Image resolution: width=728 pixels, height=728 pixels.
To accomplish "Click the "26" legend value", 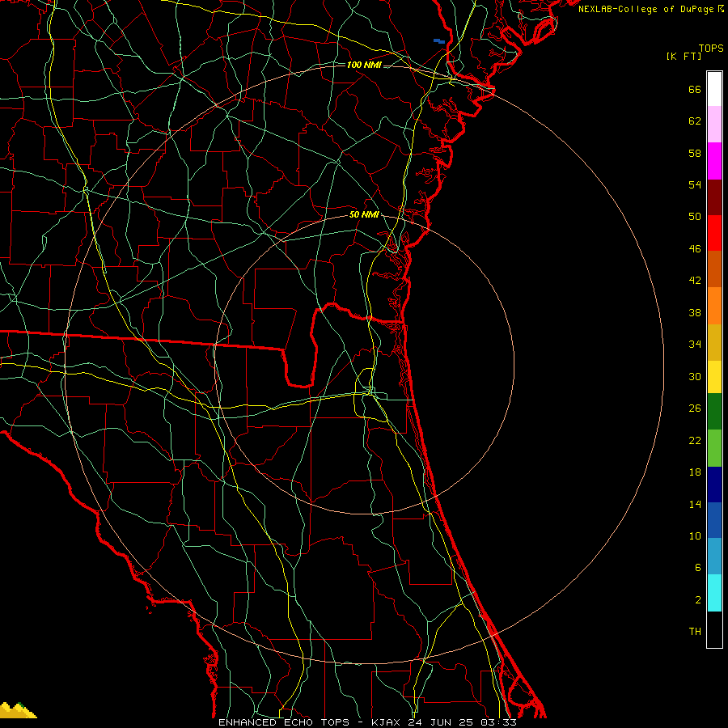I will (695, 408).
